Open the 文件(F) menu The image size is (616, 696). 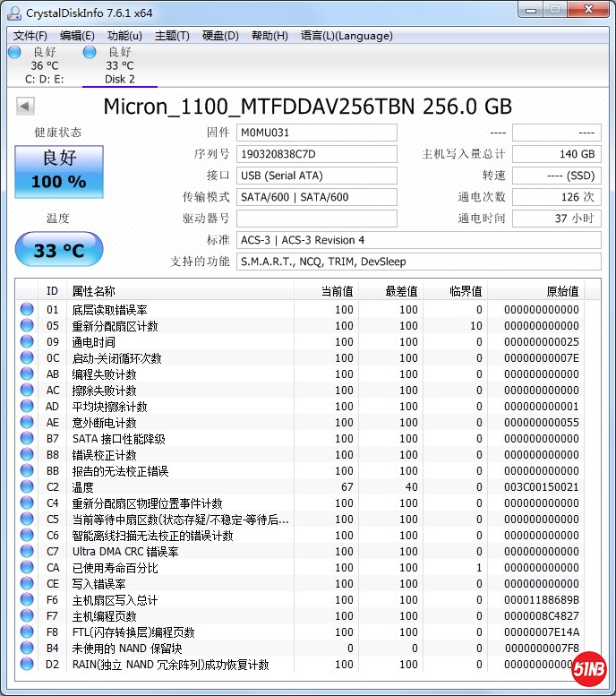30,36
